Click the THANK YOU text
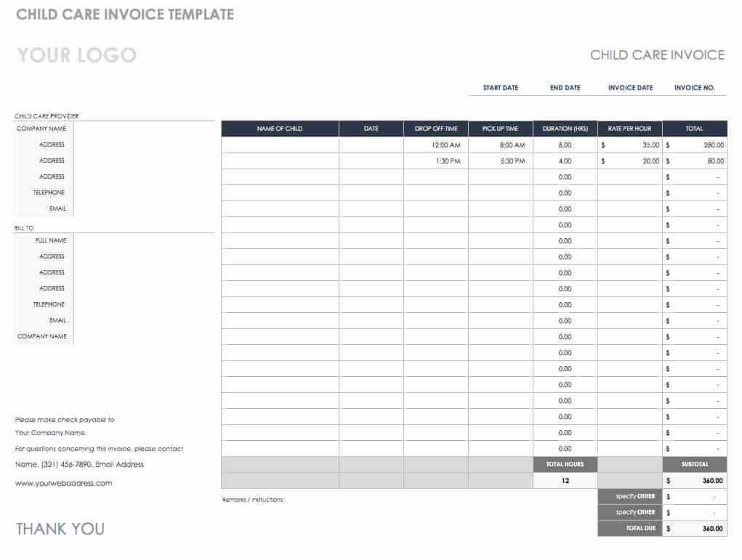This screenshot has height=560, width=742. coord(60,529)
